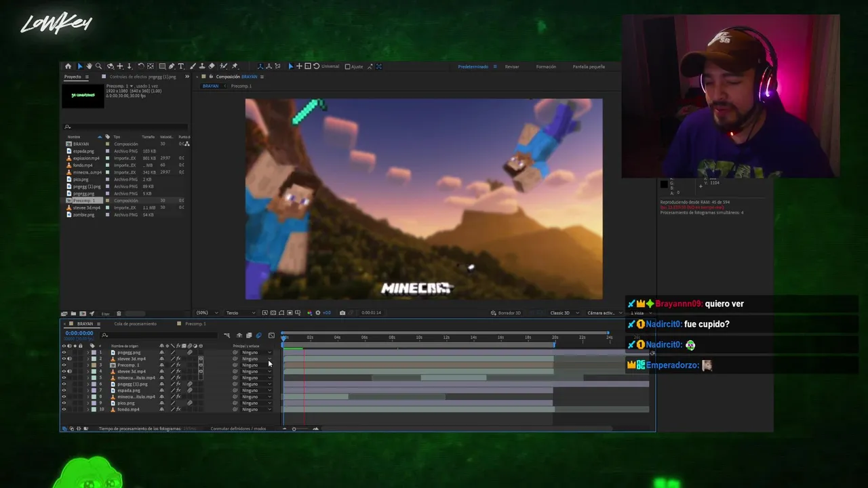Click the trash delete icon in Project panel

(119, 313)
